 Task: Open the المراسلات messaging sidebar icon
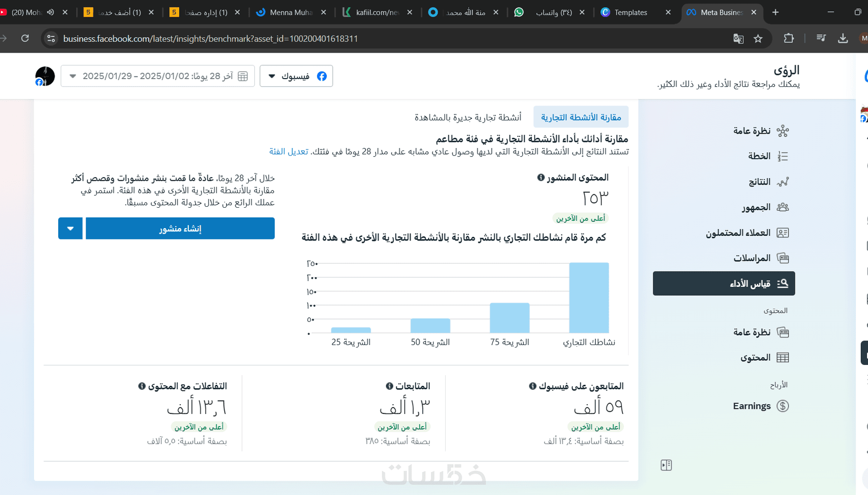point(782,258)
